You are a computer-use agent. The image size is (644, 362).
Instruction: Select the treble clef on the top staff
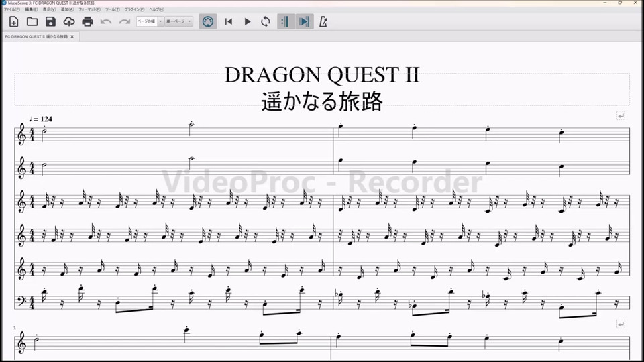[x=21, y=135]
